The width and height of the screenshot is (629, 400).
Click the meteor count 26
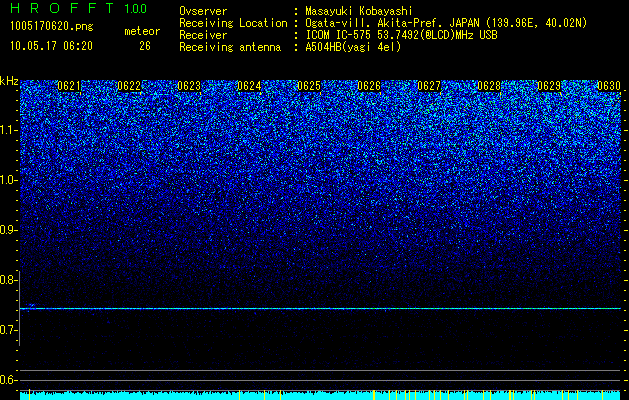[145, 46]
